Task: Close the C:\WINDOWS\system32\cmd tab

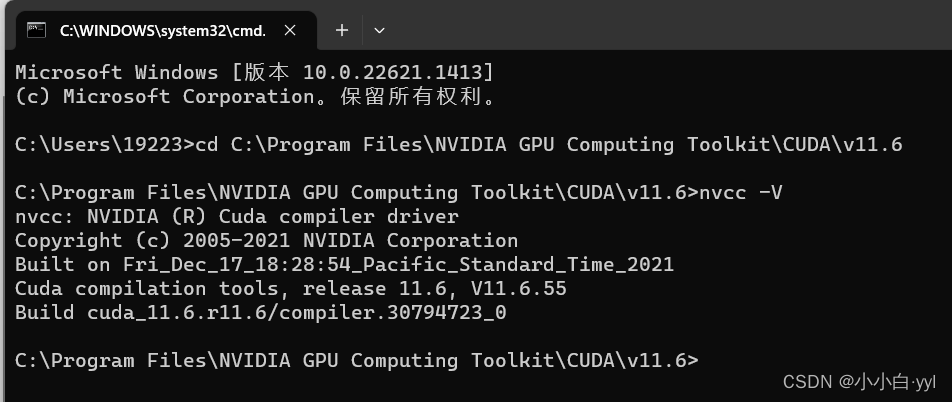Action: pyautogui.click(x=290, y=30)
